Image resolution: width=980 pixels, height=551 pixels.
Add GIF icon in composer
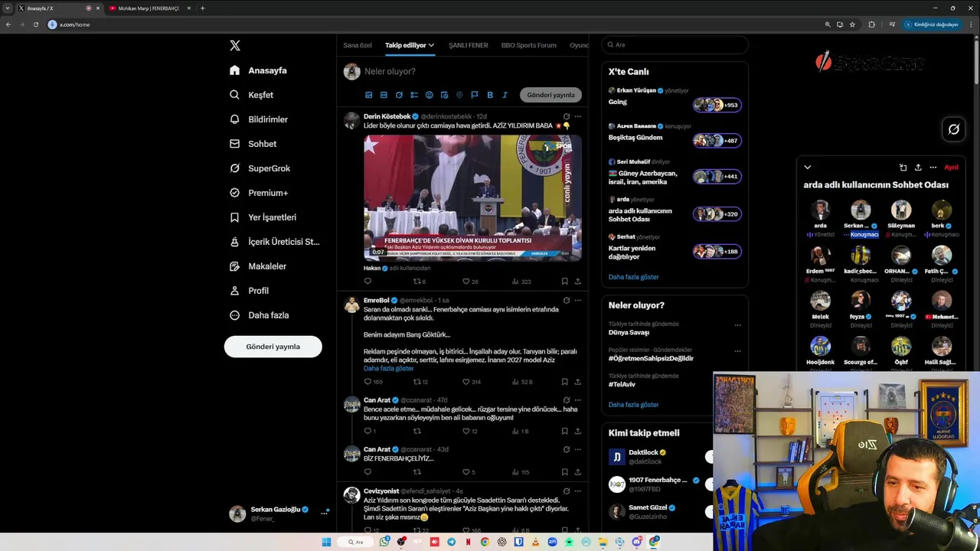click(384, 95)
